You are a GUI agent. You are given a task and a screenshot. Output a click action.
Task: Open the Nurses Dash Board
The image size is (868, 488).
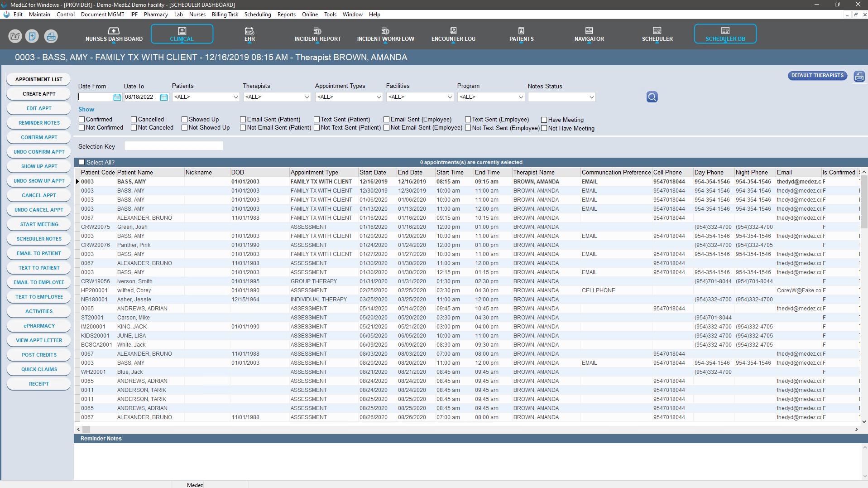pyautogui.click(x=114, y=34)
